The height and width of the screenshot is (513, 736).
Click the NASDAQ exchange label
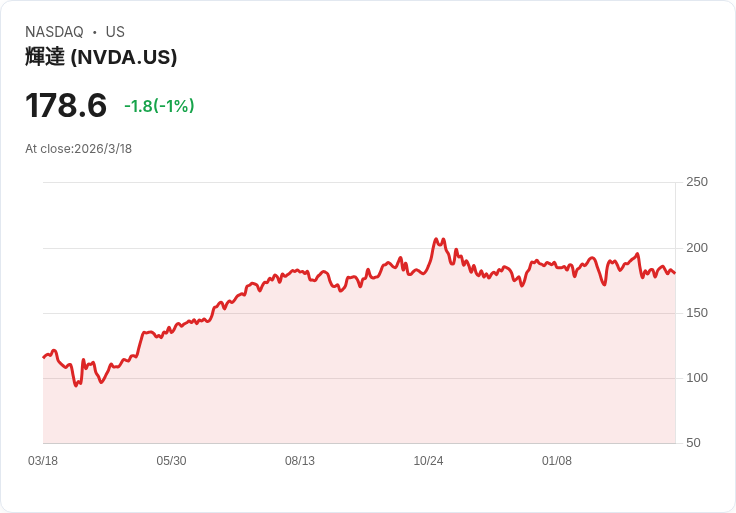[x=54, y=32]
